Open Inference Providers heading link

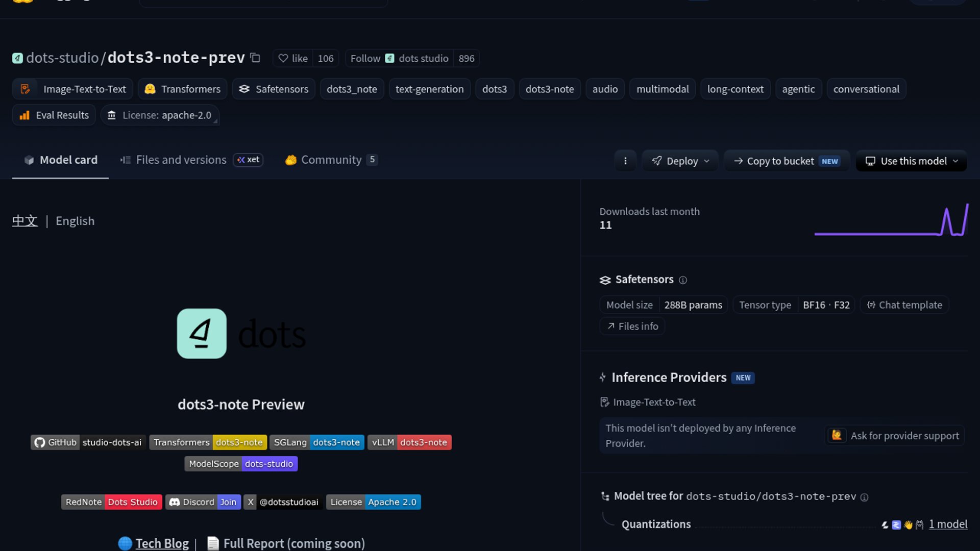(x=669, y=378)
